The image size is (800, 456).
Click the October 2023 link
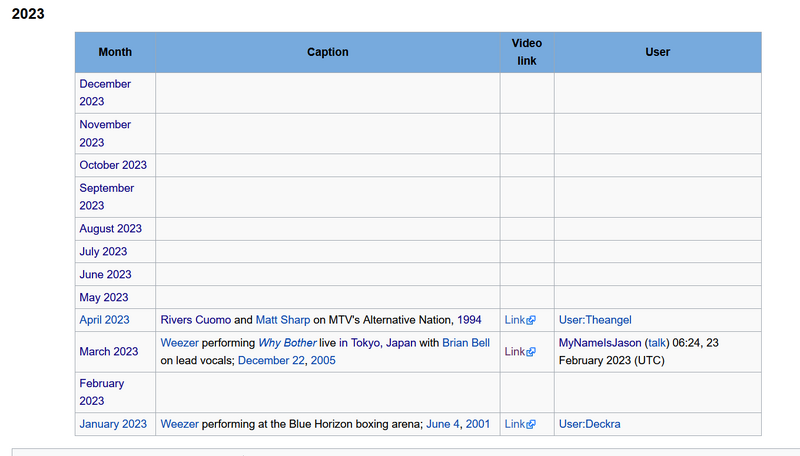(113, 165)
